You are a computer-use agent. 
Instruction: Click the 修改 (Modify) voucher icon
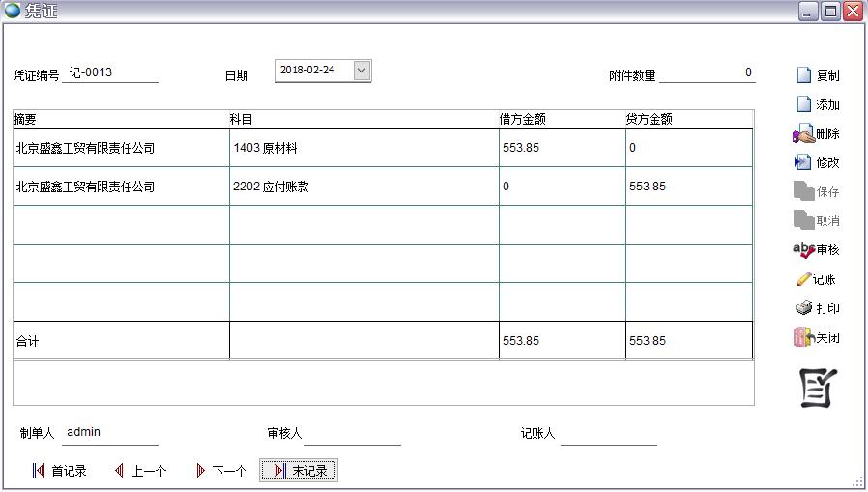coord(802,162)
